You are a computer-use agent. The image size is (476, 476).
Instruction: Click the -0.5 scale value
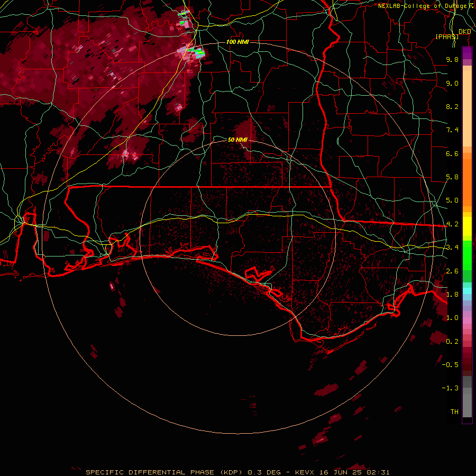pos(450,365)
